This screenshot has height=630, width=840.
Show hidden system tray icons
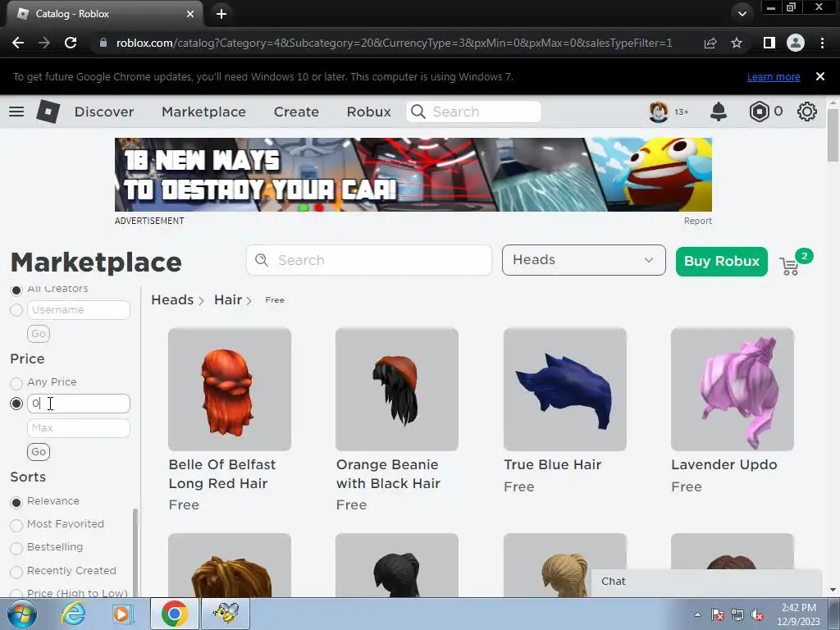point(697,615)
